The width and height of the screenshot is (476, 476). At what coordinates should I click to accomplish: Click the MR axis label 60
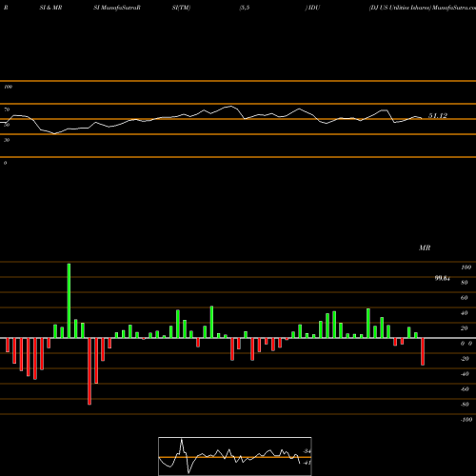point(465,298)
